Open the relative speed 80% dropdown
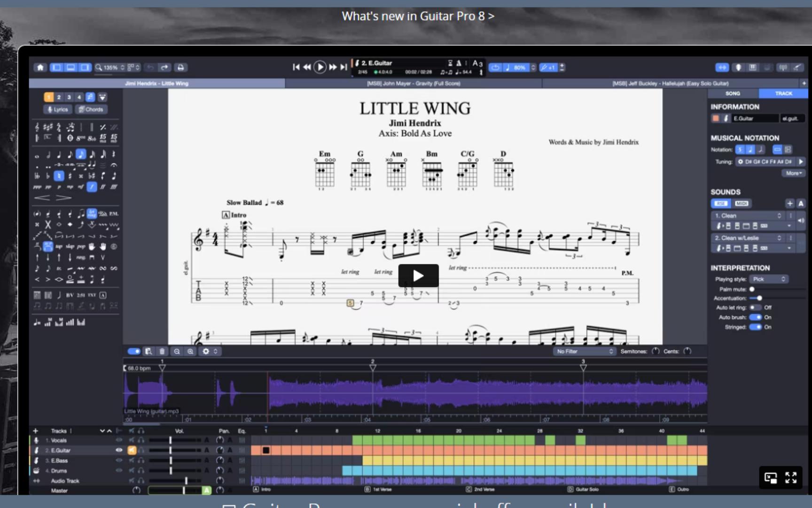 pyautogui.click(x=519, y=67)
